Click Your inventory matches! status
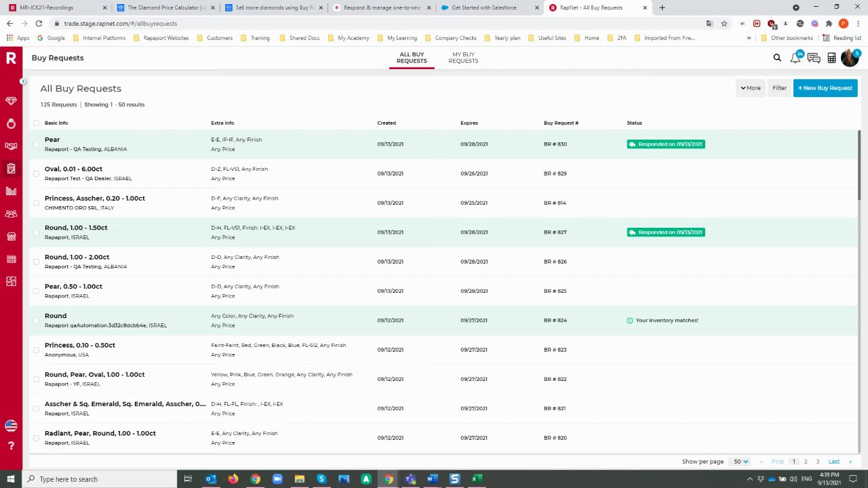This screenshot has width=868, height=488. pyautogui.click(x=663, y=321)
